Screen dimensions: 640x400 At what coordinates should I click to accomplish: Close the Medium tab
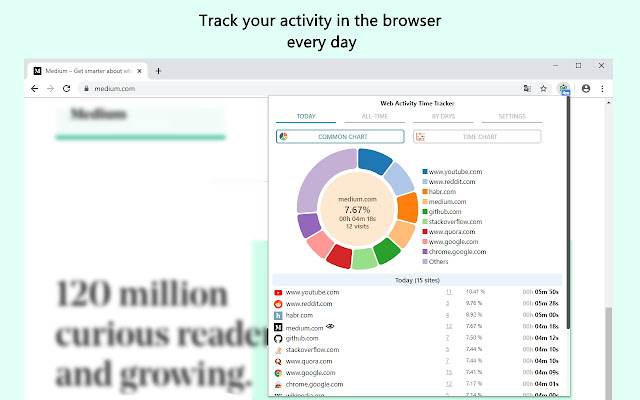tap(139, 71)
